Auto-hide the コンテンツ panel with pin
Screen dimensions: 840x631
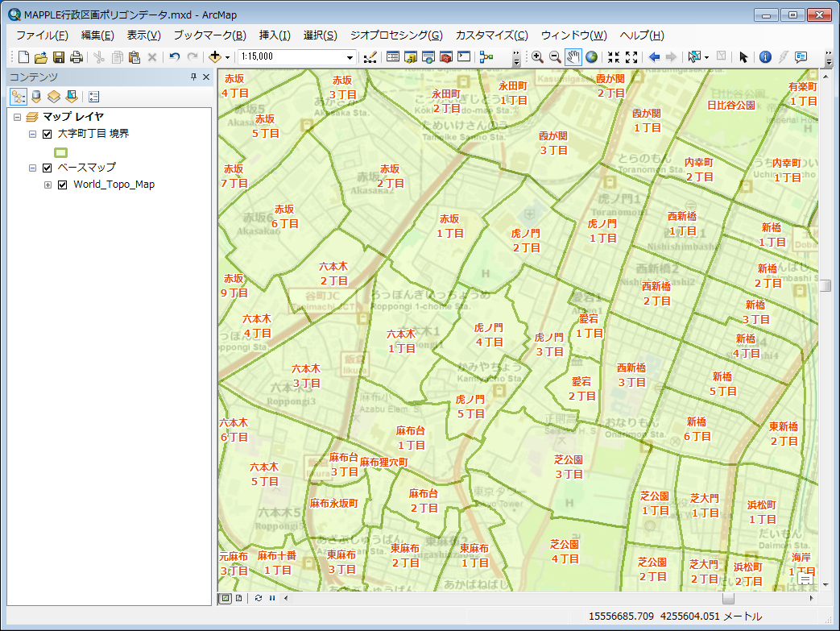[193, 77]
